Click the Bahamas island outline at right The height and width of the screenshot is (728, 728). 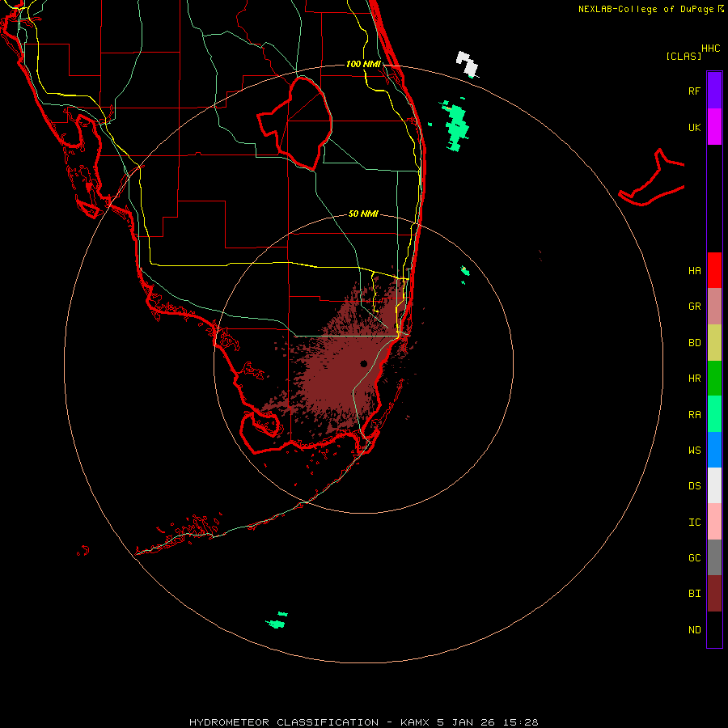(x=651, y=178)
